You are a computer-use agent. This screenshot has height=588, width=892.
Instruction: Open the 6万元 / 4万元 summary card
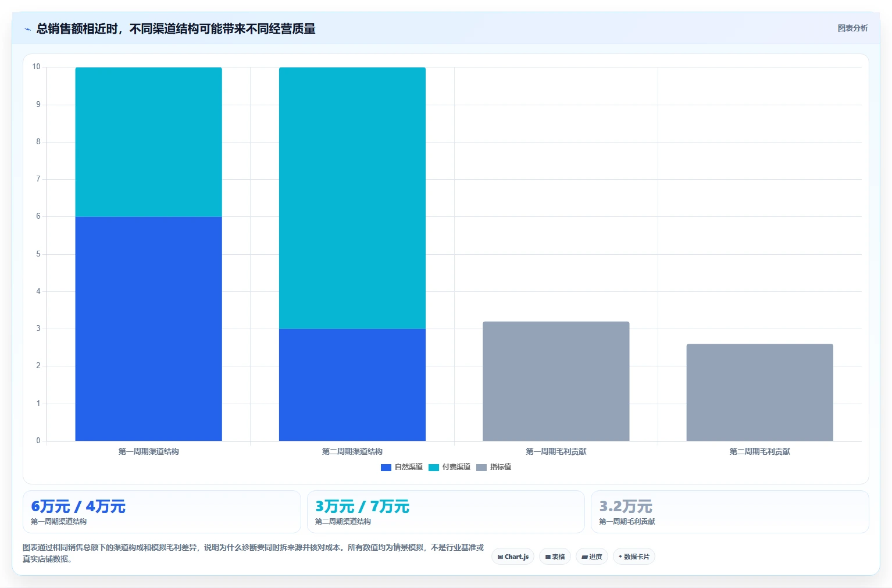pos(162,512)
